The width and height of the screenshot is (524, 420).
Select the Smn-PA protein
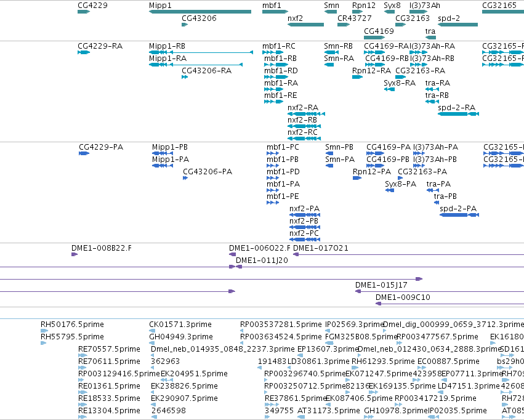pos(329,166)
